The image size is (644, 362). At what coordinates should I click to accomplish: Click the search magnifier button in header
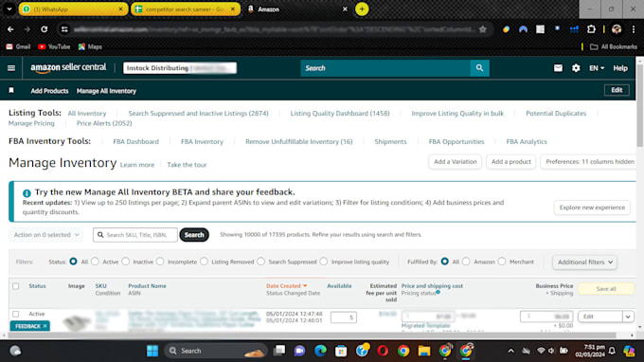479,68
